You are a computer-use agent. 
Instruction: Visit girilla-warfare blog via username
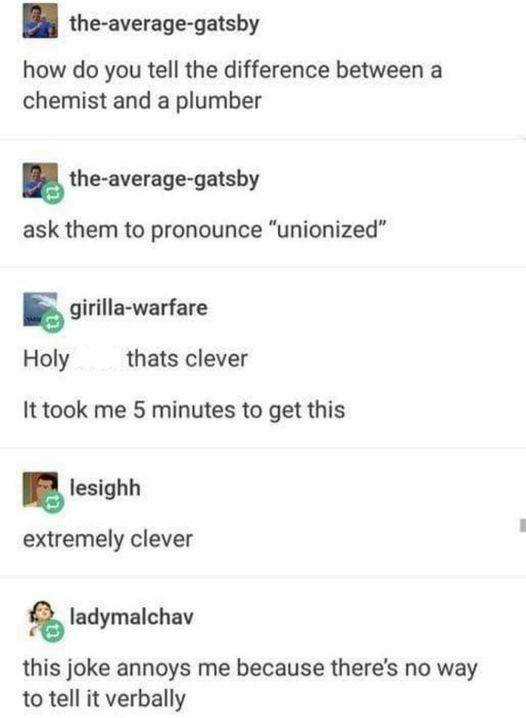click(x=138, y=307)
